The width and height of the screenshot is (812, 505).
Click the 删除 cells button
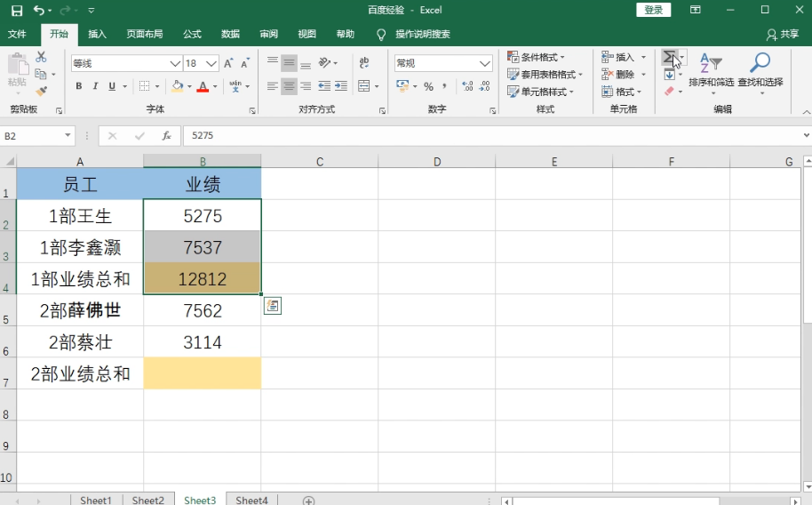[618, 74]
